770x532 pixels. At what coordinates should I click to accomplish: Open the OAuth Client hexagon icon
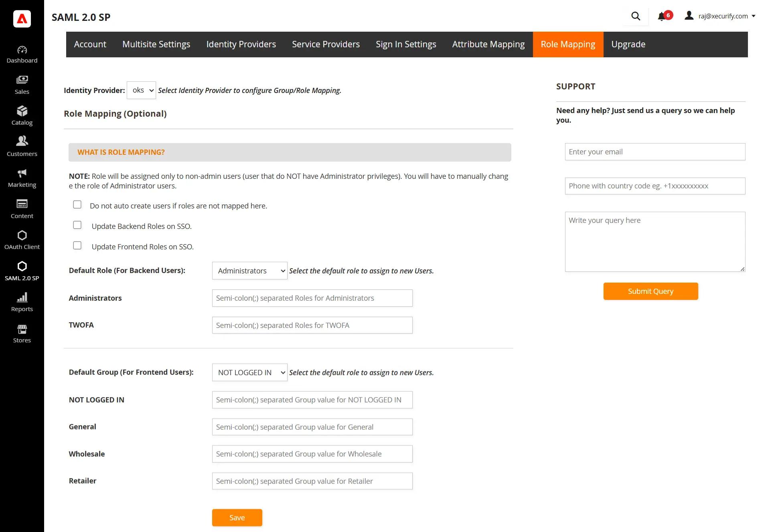pos(22,235)
